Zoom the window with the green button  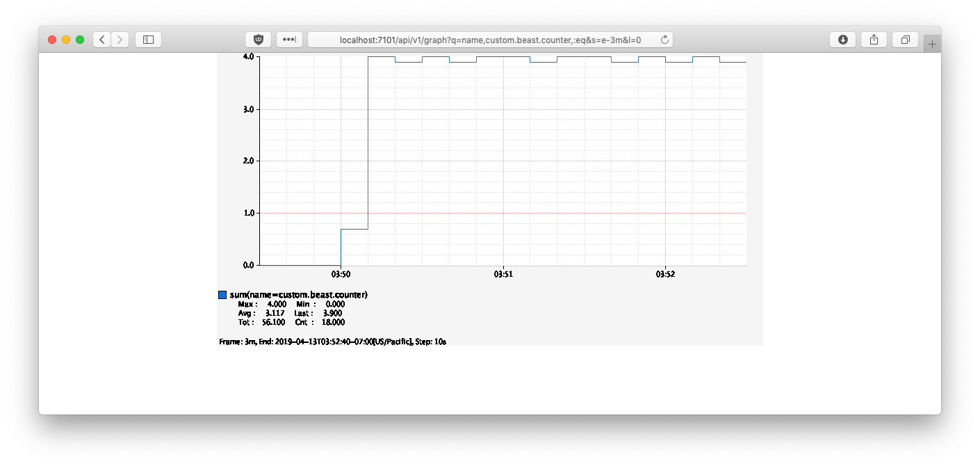pyautogui.click(x=80, y=40)
